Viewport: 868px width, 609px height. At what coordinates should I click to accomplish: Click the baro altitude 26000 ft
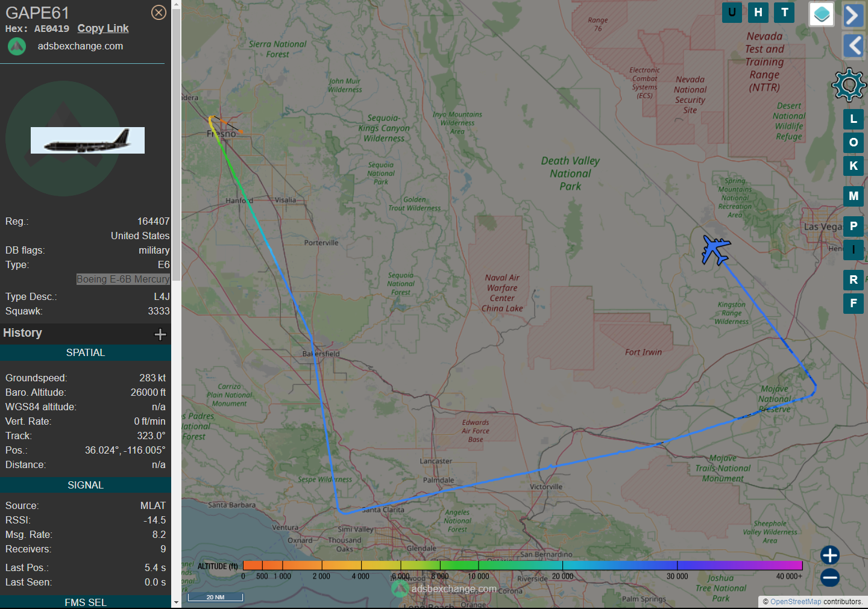point(148,392)
